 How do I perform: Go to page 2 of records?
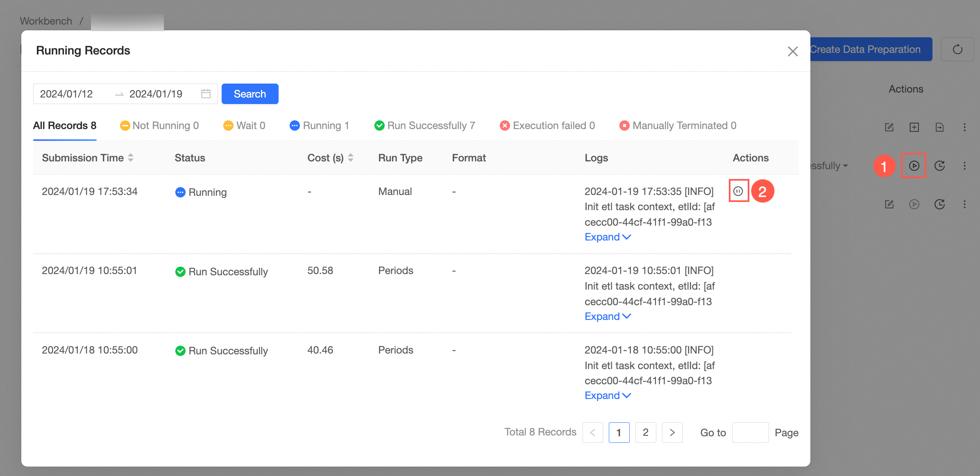click(645, 433)
